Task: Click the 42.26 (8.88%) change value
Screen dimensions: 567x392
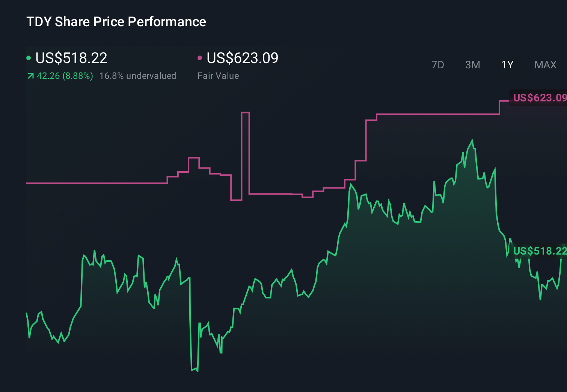Action: coord(65,75)
